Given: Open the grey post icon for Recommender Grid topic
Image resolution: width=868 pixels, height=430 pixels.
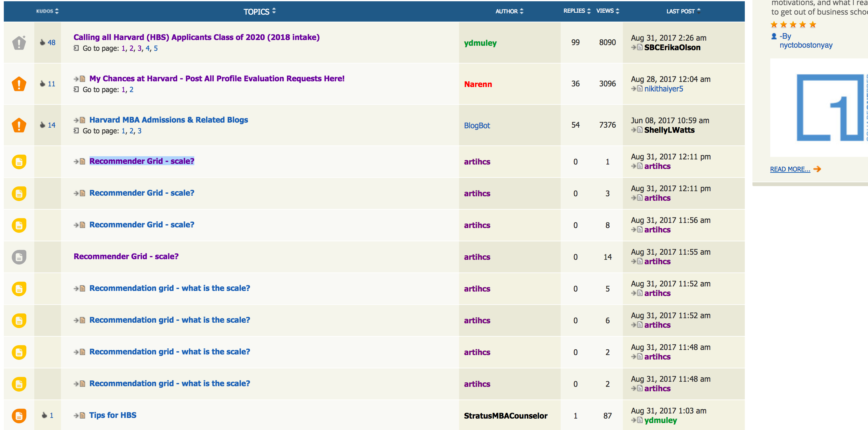Looking at the screenshot, I should point(19,257).
